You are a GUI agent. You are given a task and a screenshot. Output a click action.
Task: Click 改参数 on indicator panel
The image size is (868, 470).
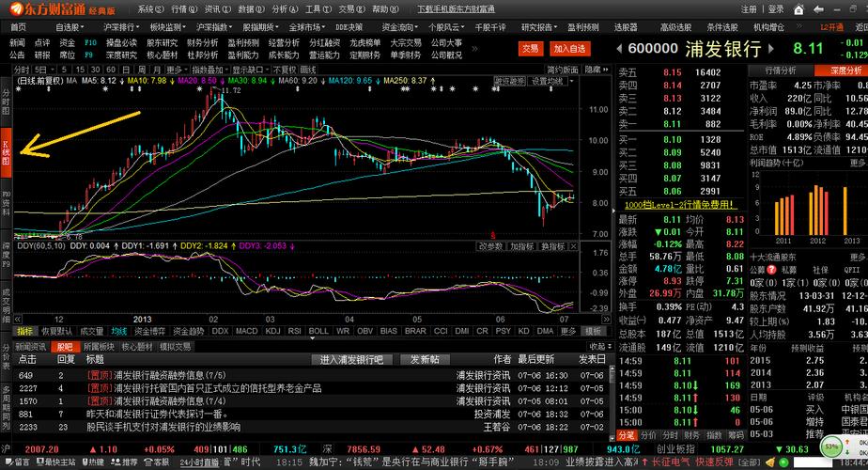[x=490, y=246]
